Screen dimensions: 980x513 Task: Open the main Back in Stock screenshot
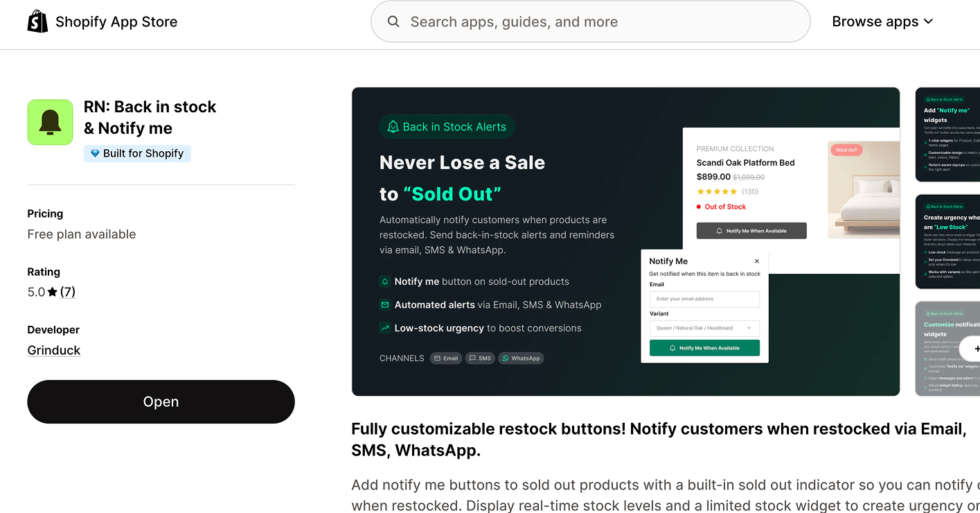pos(625,241)
